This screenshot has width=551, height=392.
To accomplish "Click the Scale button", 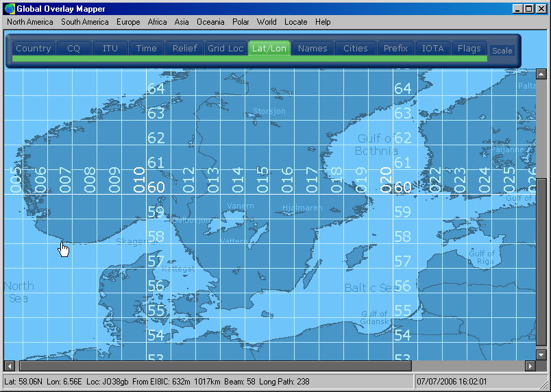I will coord(502,51).
